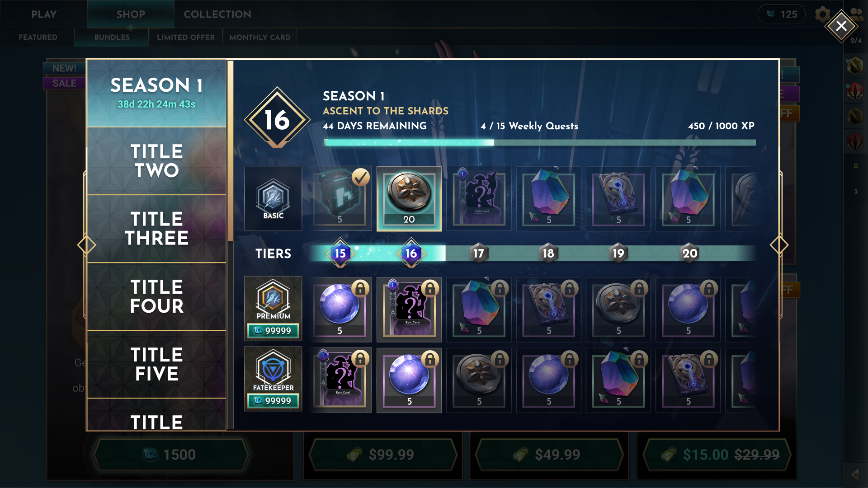Click the lock on tier 15 Fatekeeper card

point(360,359)
